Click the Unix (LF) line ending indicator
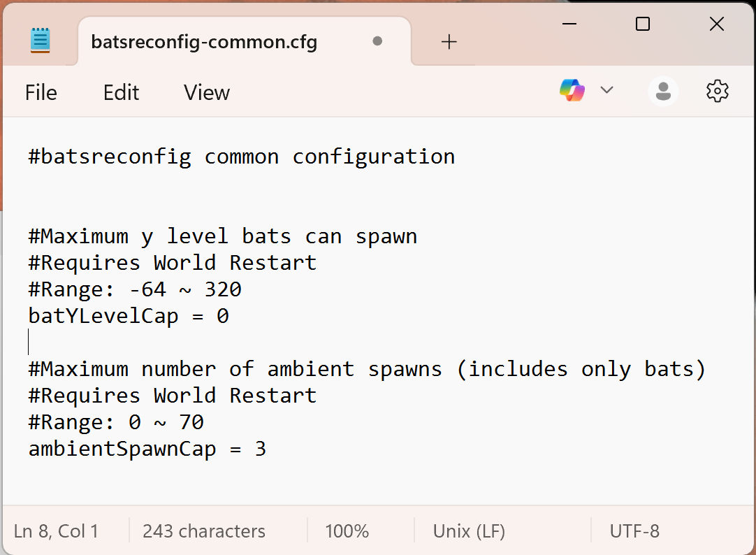 (469, 531)
